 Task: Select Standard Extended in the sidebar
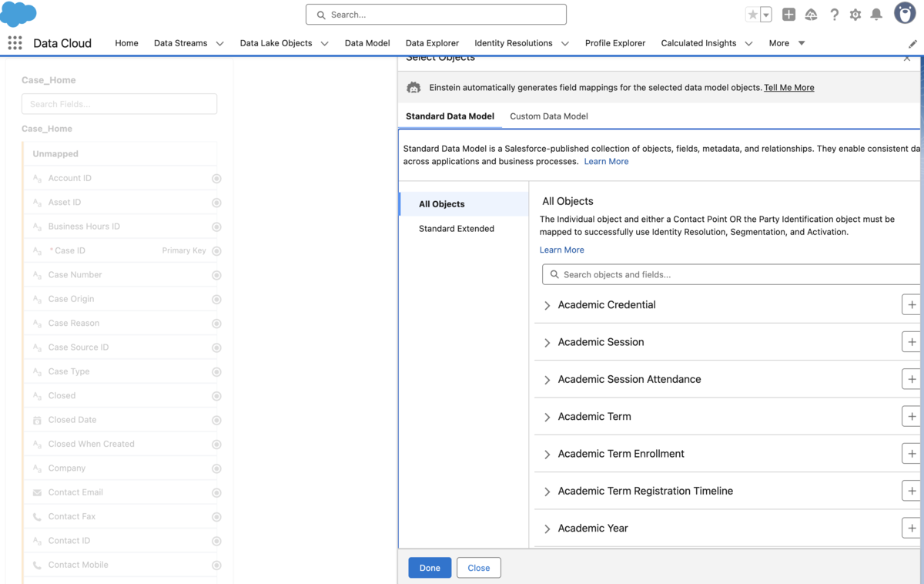[x=464, y=229]
